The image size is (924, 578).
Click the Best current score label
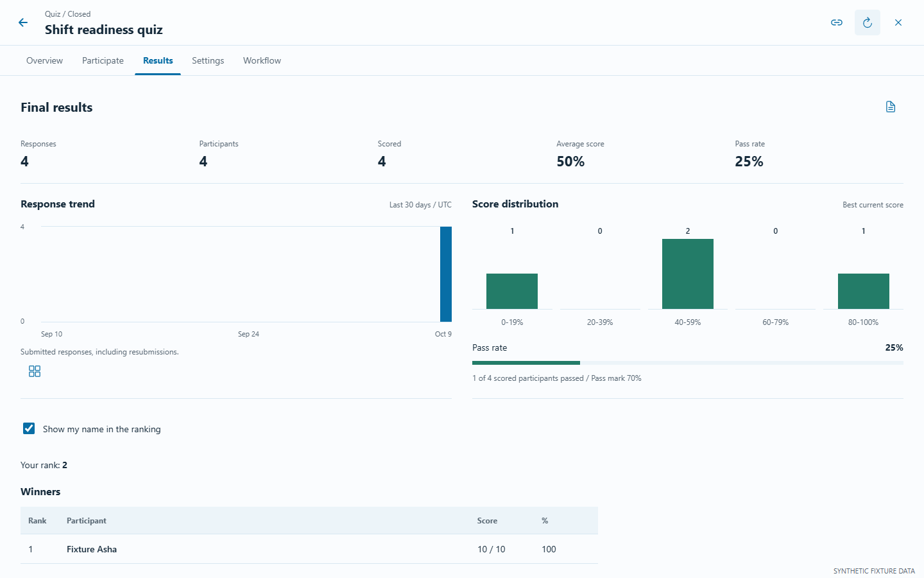click(x=873, y=205)
